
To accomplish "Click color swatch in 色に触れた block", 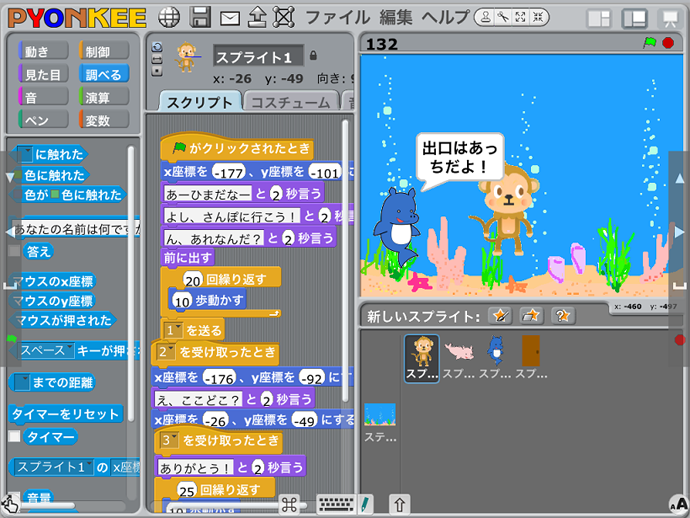I will tap(18, 175).
